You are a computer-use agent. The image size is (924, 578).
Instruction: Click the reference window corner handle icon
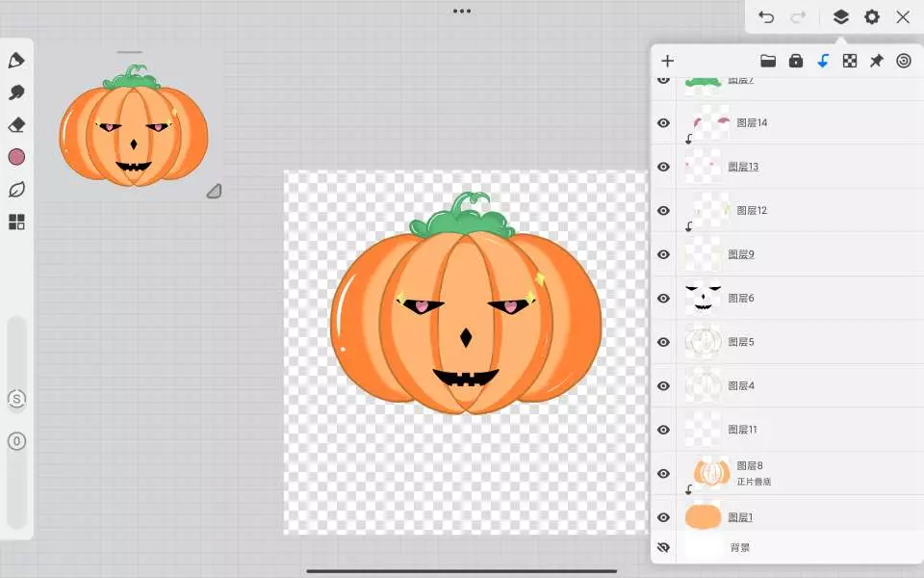[215, 191]
